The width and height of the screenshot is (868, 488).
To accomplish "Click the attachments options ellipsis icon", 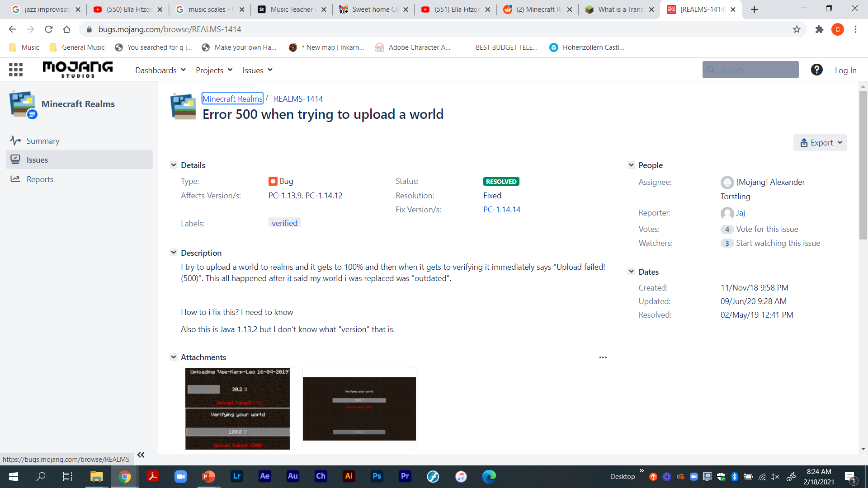I will (x=603, y=357).
